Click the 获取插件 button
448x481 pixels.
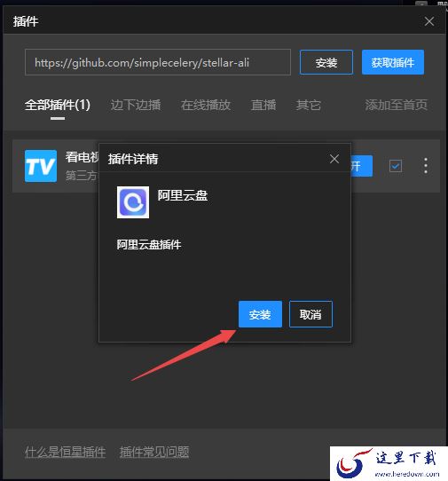pos(393,62)
